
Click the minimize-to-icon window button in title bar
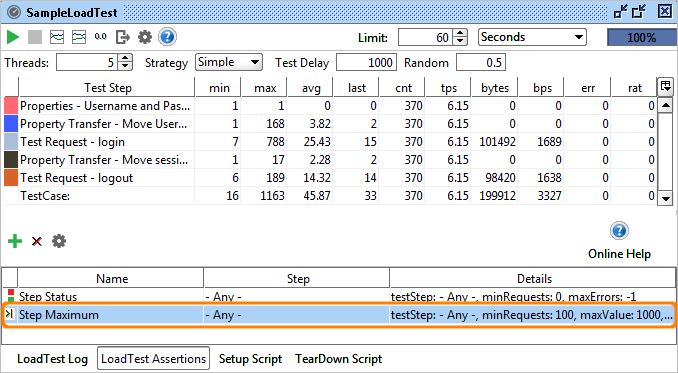click(x=621, y=12)
